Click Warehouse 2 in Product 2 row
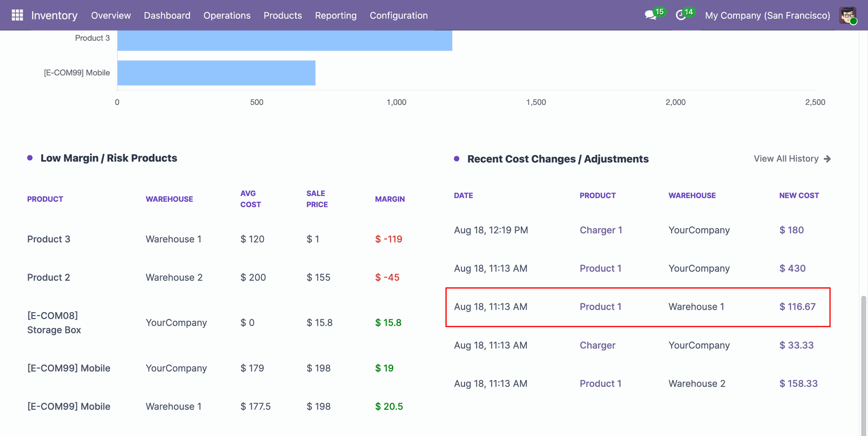868x436 pixels. [x=174, y=278]
